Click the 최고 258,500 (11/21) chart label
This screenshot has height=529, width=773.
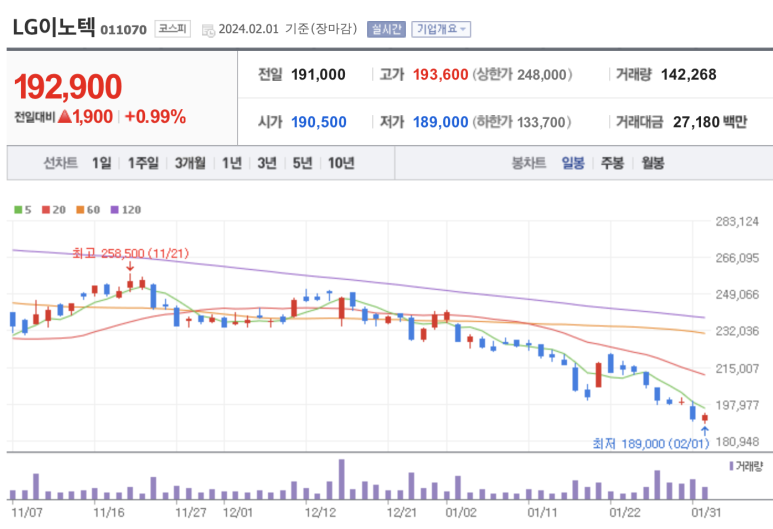pos(131,253)
